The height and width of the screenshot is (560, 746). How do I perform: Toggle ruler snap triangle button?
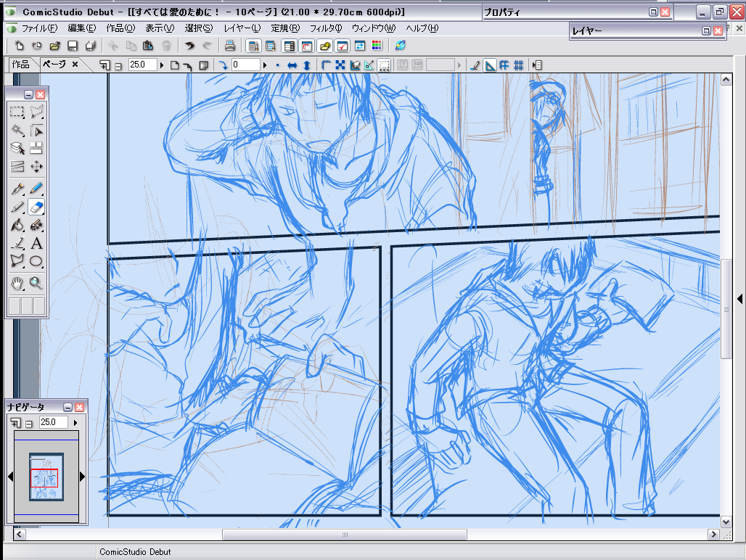click(490, 65)
